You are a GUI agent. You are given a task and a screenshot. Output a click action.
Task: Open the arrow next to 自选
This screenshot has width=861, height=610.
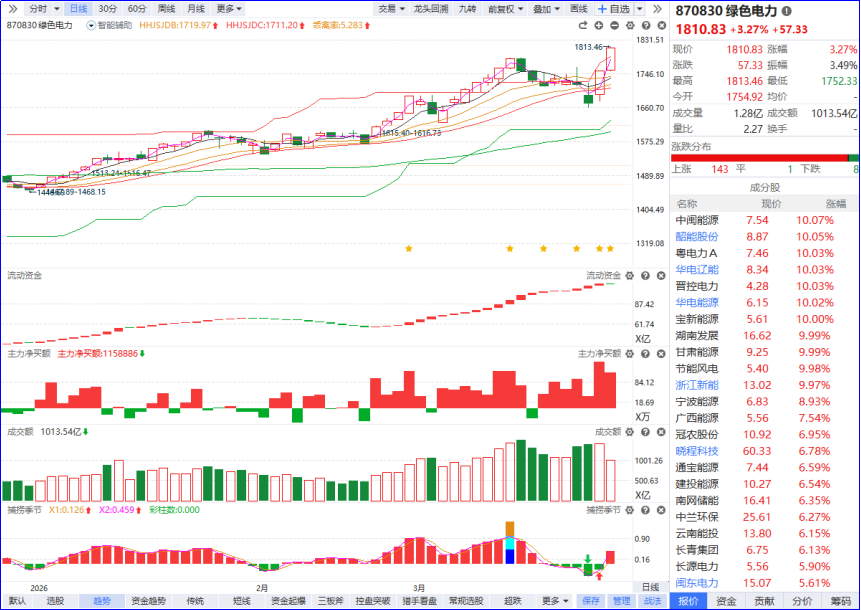tap(640, 9)
